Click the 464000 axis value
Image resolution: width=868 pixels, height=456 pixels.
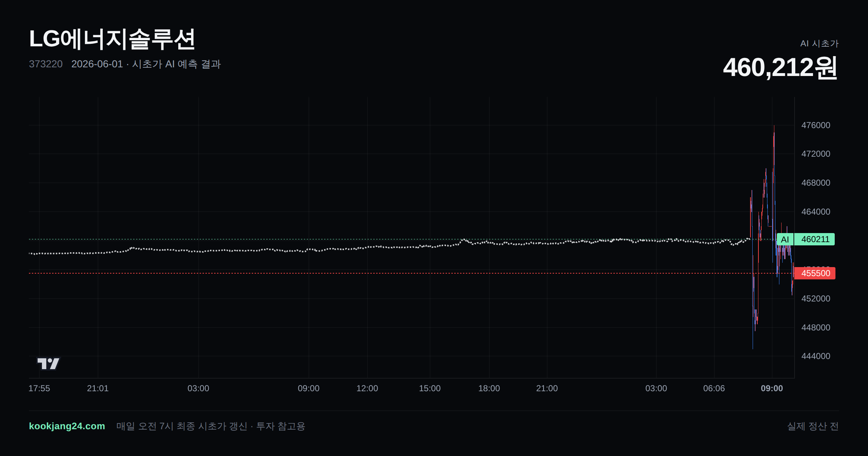pos(816,212)
